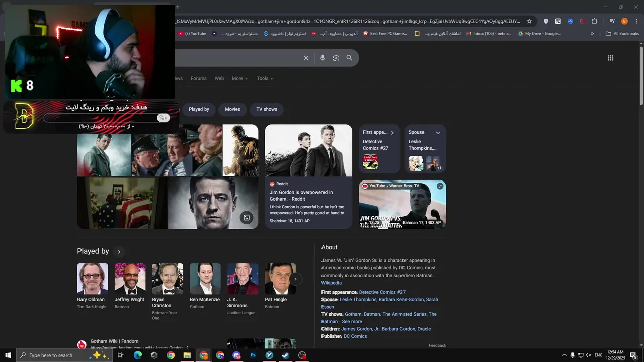Expand the Played by section arrow
The height and width of the screenshot is (362, 644).
pos(119,252)
